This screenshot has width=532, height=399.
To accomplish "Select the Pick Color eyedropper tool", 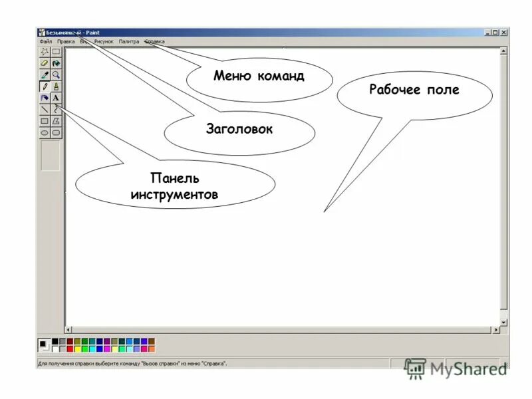I will point(44,74).
